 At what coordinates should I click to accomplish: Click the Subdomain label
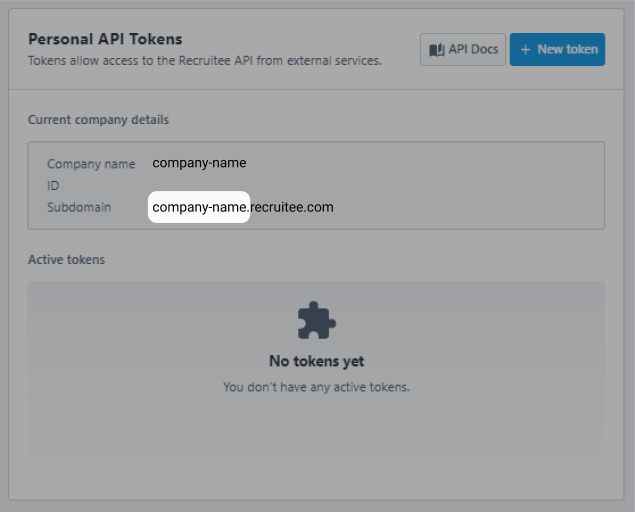point(79,208)
